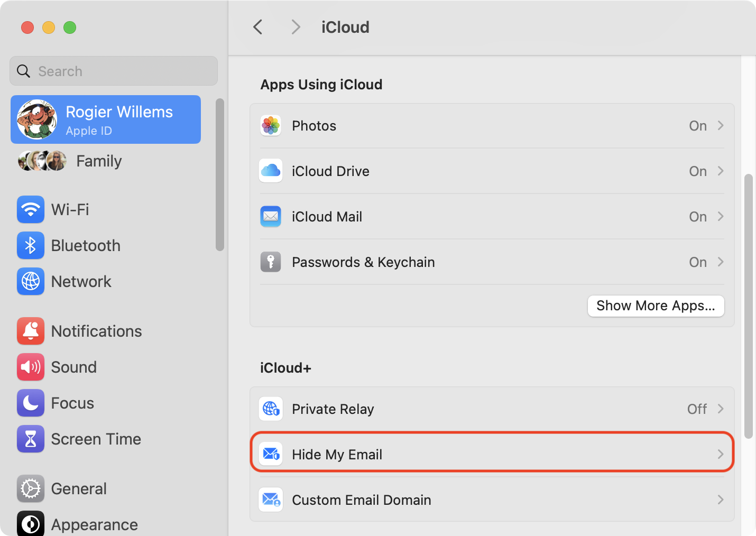Click the Network globe icon in sidebar

pos(31,282)
